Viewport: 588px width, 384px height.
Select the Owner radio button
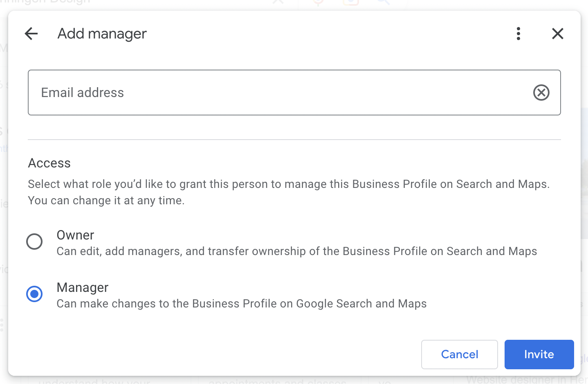34,242
